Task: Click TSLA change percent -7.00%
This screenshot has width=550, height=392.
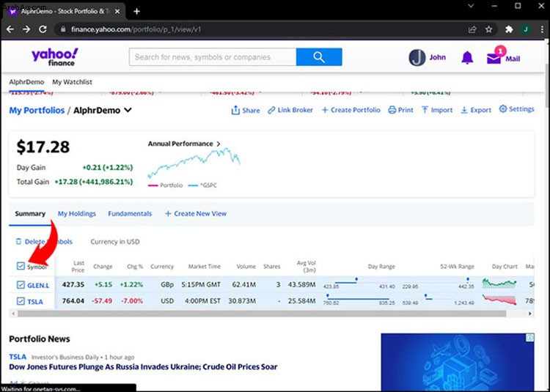Action: 131,301
